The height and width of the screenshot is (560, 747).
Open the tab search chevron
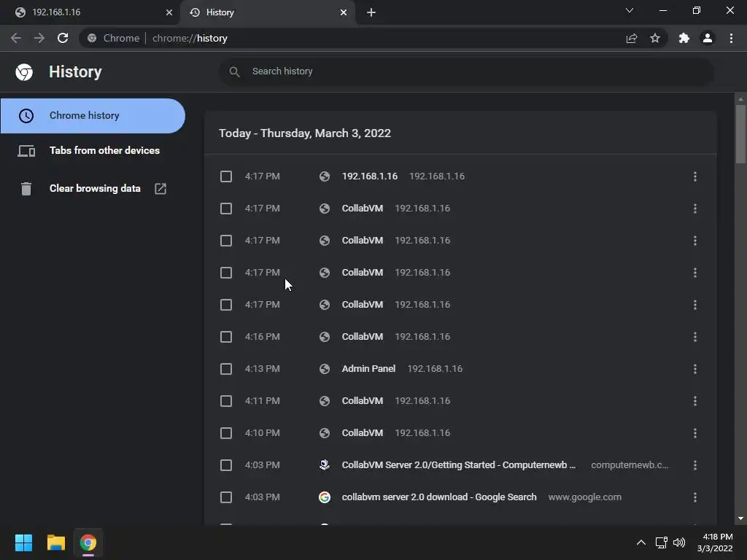tap(630, 10)
